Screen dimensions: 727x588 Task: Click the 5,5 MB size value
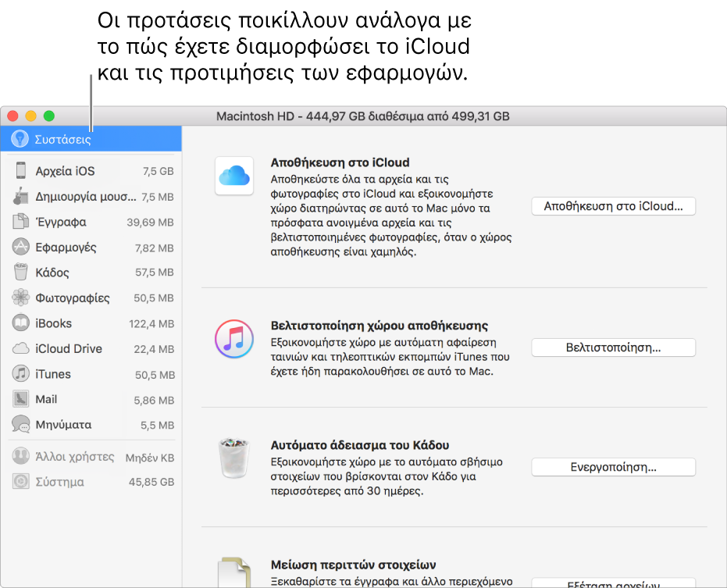pyautogui.click(x=157, y=425)
